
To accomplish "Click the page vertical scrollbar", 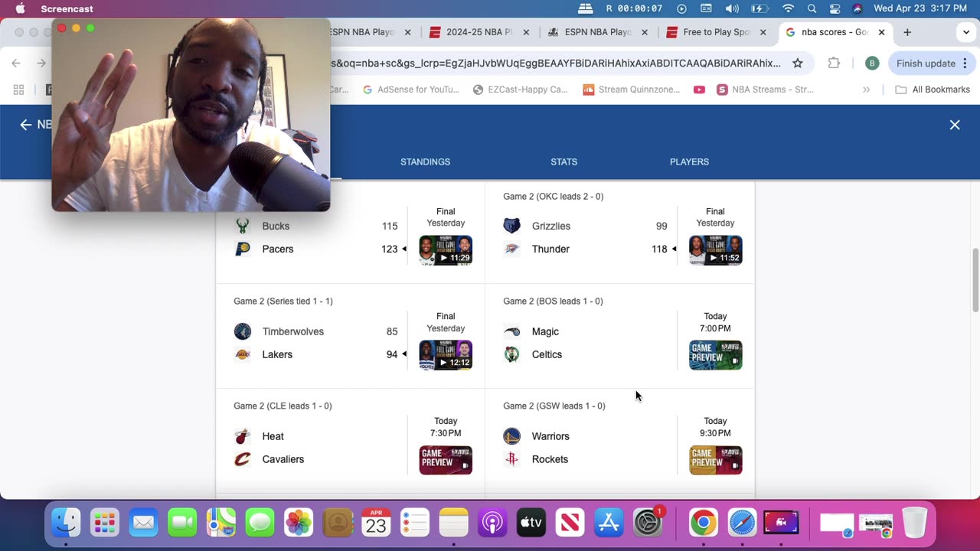I will (x=975, y=280).
